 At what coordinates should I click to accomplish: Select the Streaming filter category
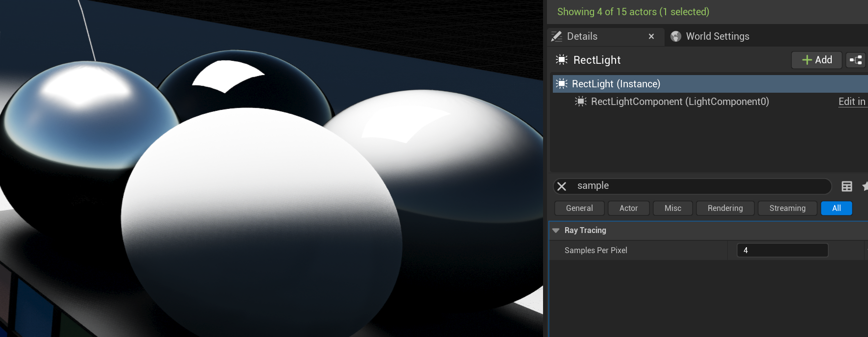tap(788, 208)
